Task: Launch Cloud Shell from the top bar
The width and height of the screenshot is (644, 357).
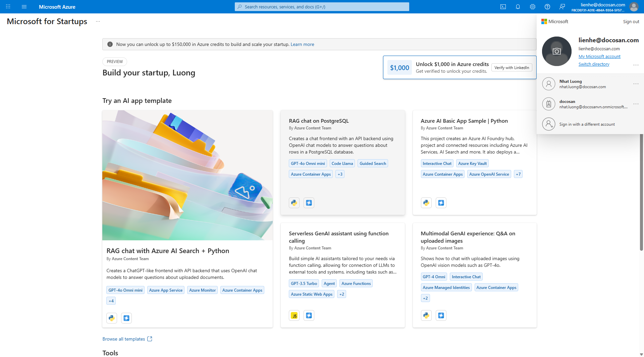Action: (x=503, y=7)
